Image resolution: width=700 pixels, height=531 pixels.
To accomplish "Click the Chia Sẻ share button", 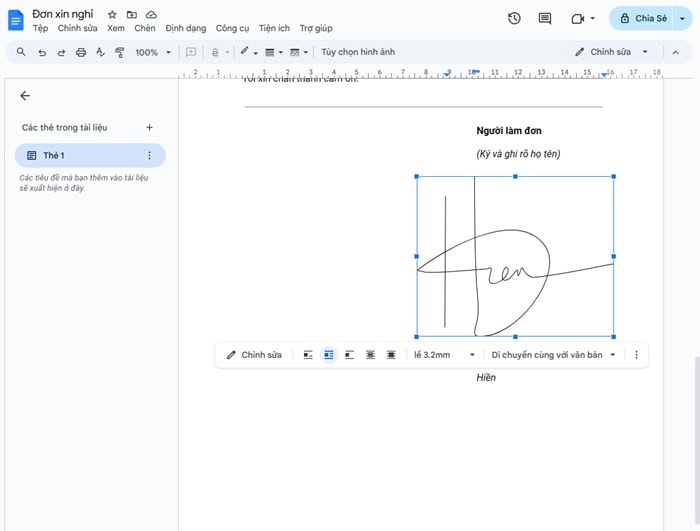I will point(642,18).
